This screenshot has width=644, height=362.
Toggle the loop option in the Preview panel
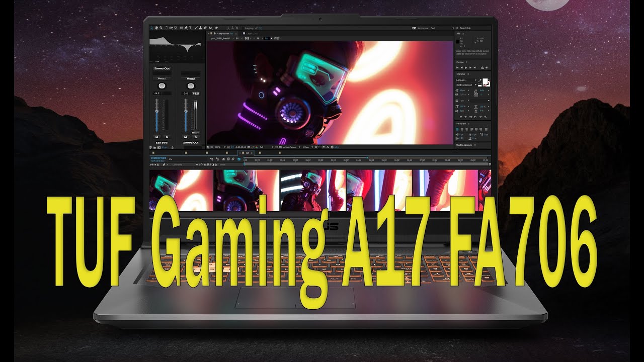point(482,68)
